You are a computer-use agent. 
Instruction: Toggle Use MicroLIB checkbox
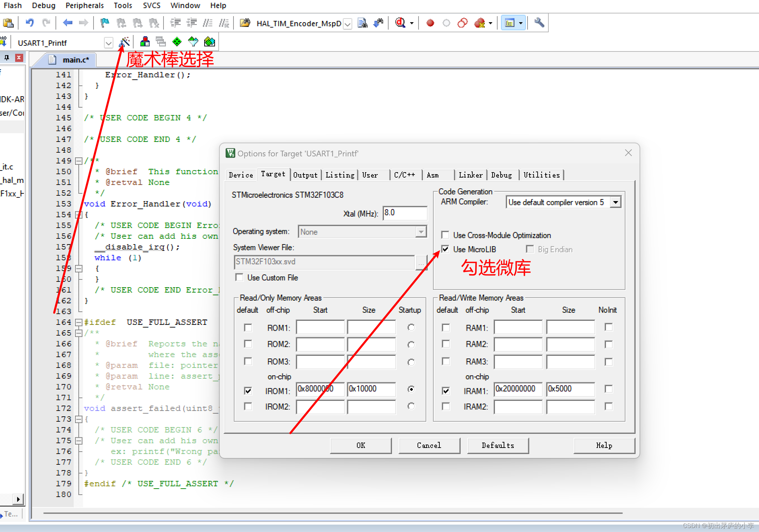[x=445, y=249]
